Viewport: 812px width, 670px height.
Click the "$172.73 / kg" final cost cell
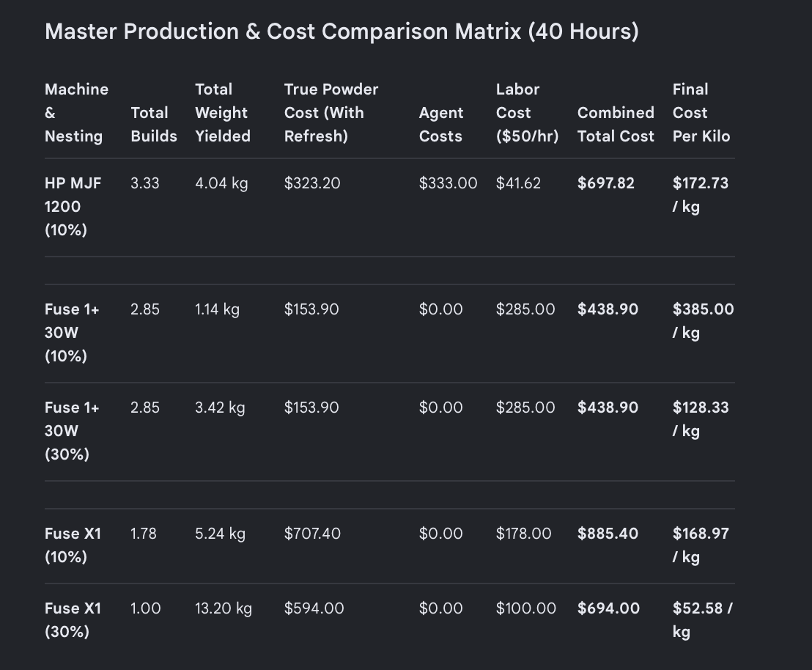(x=701, y=195)
